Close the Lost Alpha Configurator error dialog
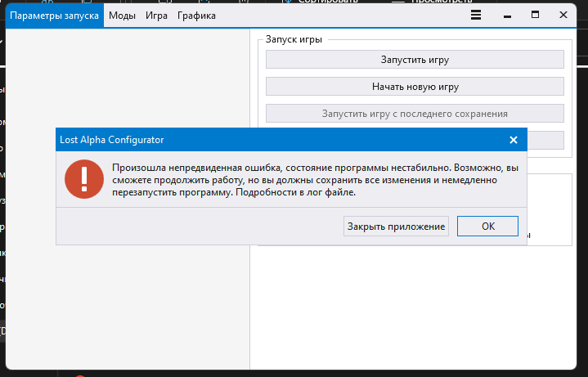 tap(514, 140)
